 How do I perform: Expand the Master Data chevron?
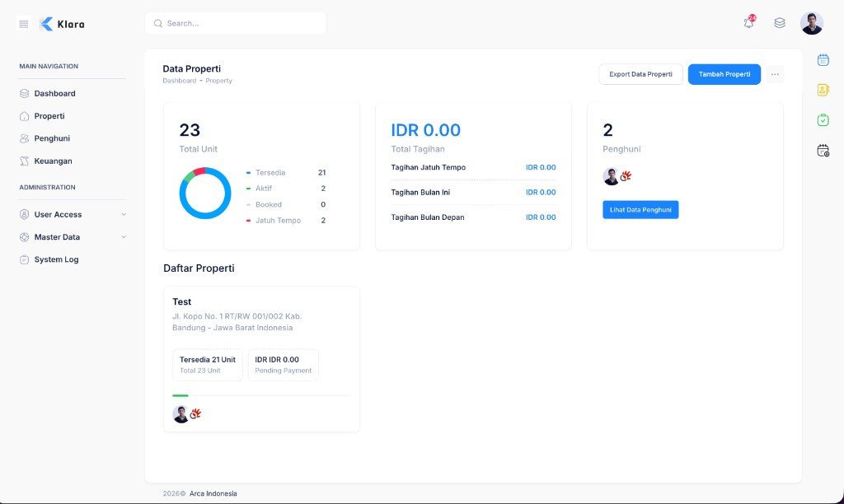pos(124,237)
